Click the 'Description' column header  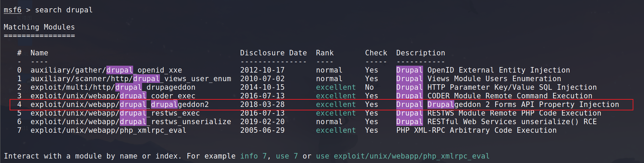point(421,53)
